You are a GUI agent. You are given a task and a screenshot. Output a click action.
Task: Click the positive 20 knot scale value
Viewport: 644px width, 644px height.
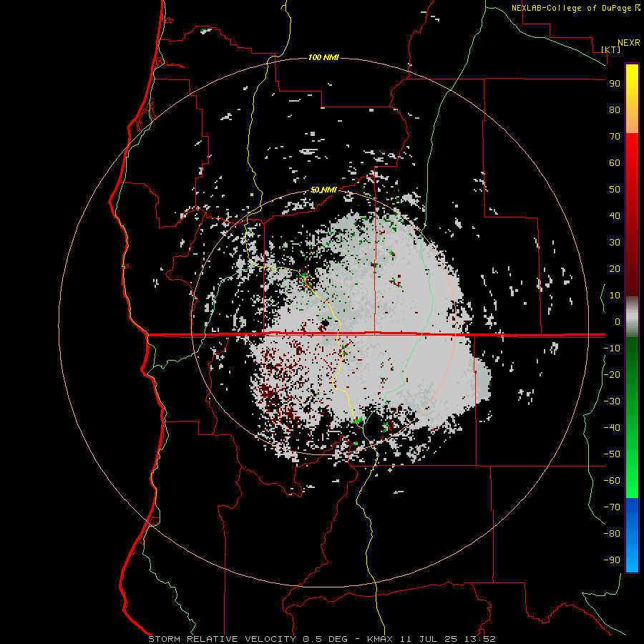point(615,268)
